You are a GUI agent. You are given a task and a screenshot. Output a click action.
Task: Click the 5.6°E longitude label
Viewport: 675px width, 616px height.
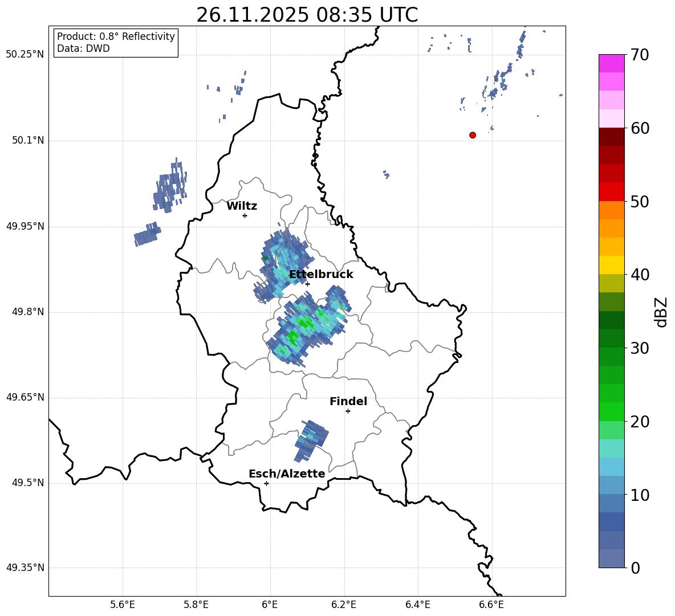[x=123, y=605]
